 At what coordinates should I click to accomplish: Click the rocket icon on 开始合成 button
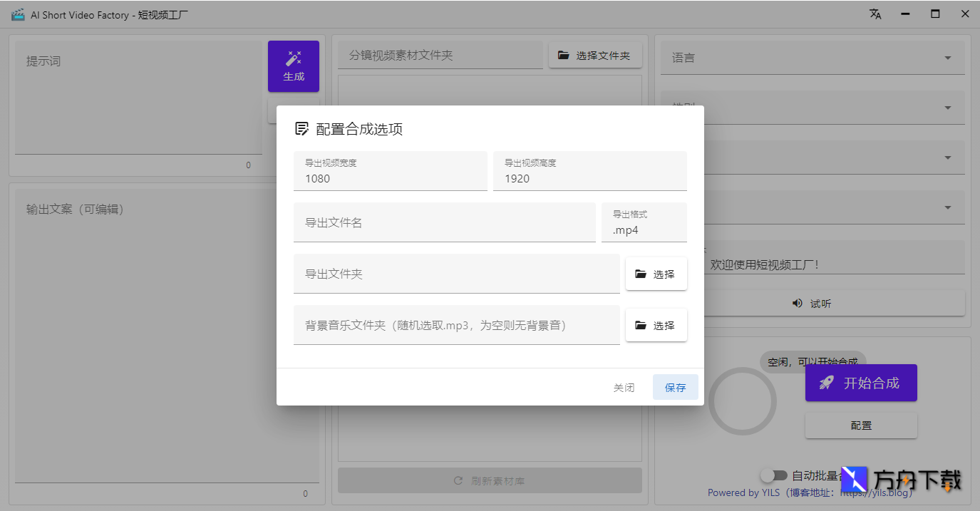pyautogui.click(x=826, y=383)
